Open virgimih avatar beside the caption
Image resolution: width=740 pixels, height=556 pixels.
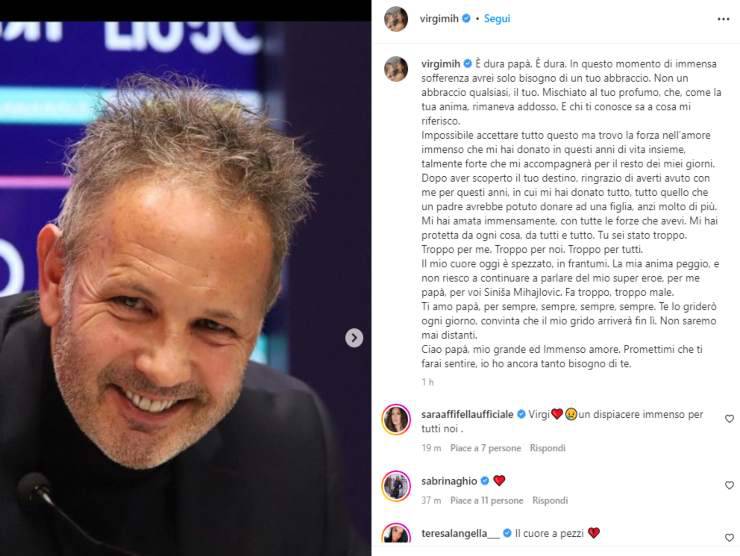[396, 69]
